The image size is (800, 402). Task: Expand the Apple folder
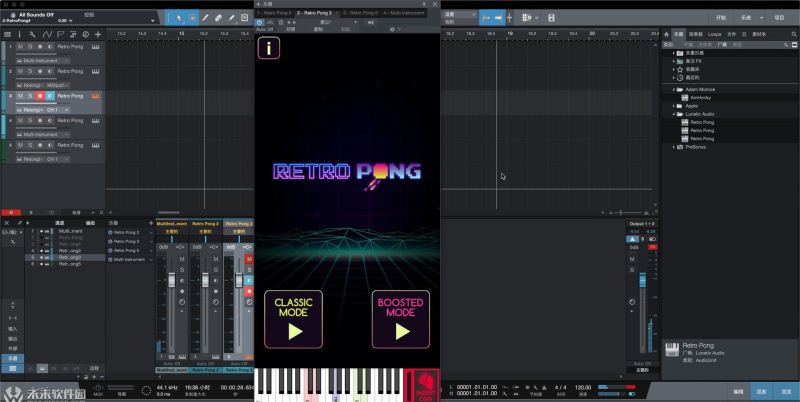tap(674, 106)
